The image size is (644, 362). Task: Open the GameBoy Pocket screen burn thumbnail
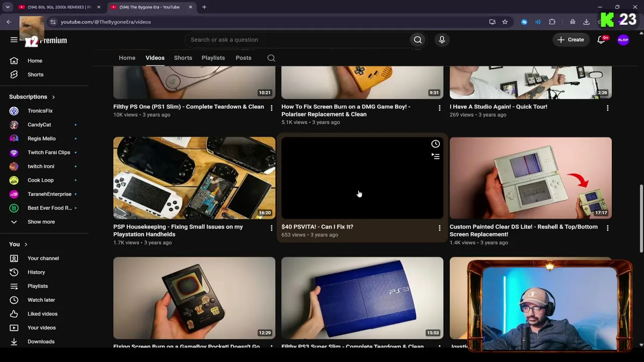click(194, 298)
